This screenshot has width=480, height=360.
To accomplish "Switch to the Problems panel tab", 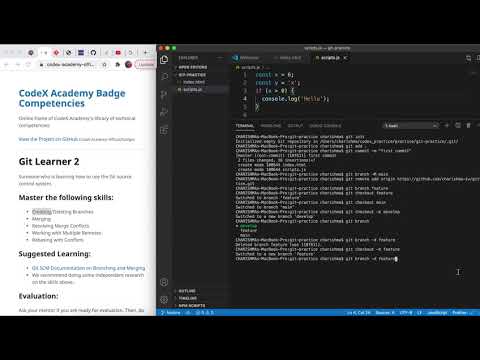I will [271, 126].
